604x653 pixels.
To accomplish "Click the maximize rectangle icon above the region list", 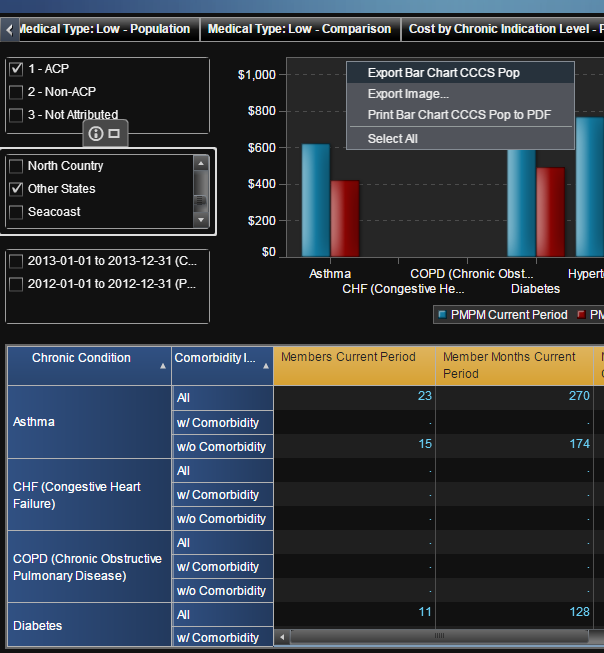I will point(114,133).
